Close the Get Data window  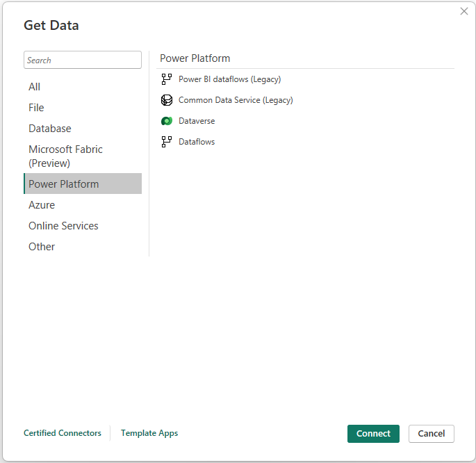464,11
